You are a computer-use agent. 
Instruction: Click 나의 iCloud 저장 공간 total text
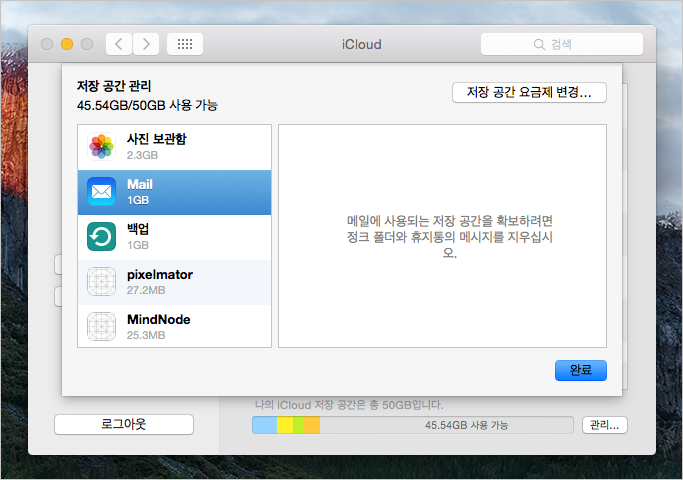(x=349, y=405)
